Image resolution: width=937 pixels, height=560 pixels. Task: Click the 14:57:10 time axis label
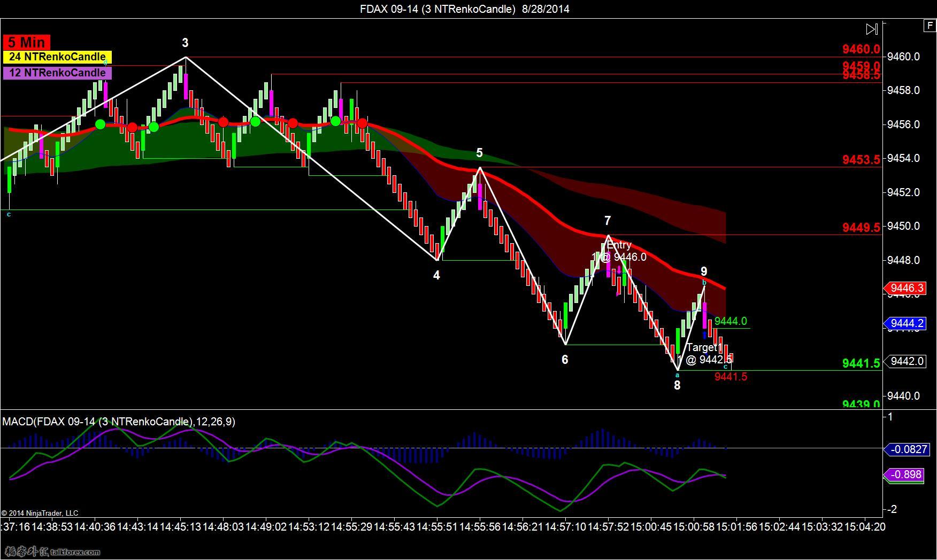[565, 527]
